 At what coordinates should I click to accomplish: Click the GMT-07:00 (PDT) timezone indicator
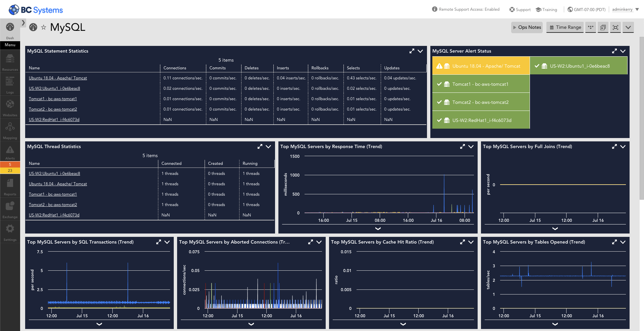pos(587,10)
